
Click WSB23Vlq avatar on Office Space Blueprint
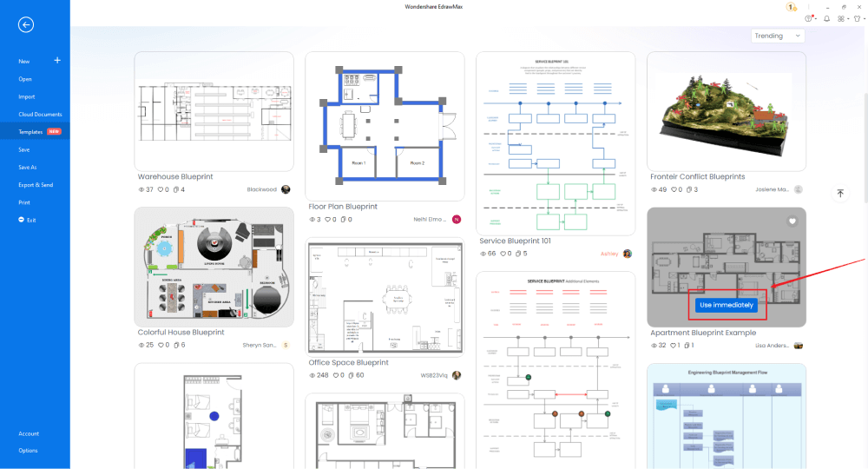click(x=457, y=375)
